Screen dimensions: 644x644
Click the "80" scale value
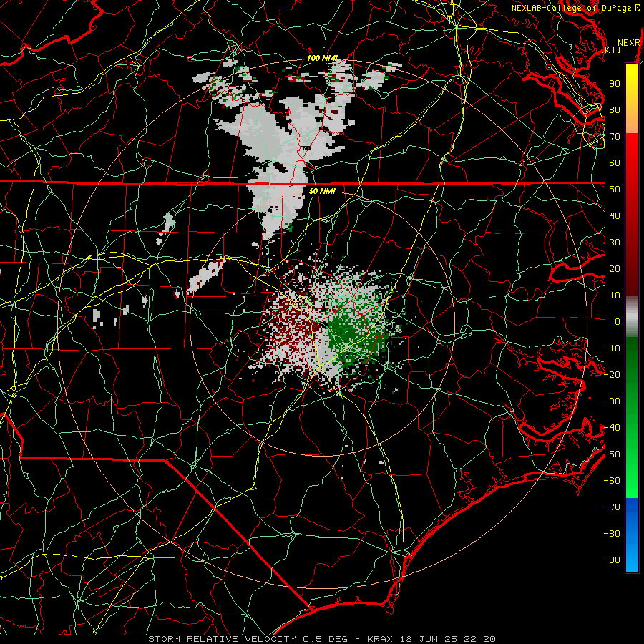[x=615, y=110]
